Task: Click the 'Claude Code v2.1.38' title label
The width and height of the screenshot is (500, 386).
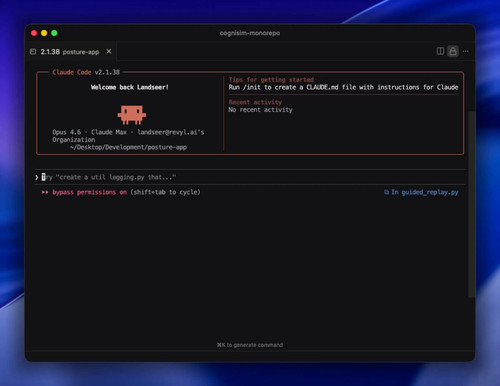Action: point(86,72)
